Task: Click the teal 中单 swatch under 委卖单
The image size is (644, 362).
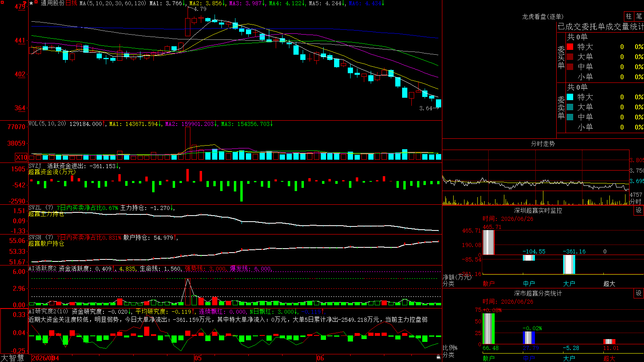Action: [570, 117]
